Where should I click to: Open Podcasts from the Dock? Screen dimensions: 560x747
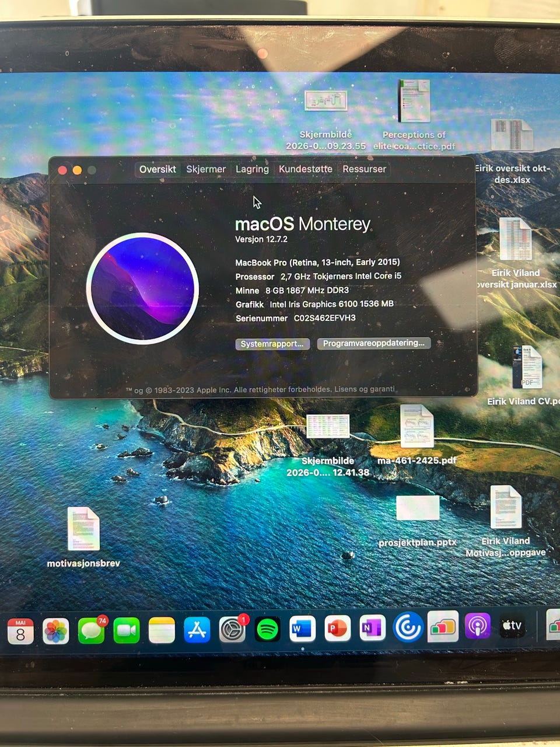click(x=478, y=626)
